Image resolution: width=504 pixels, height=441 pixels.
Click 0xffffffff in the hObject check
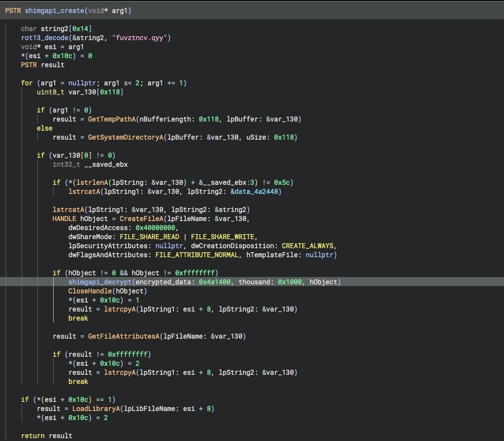pos(195,273)
